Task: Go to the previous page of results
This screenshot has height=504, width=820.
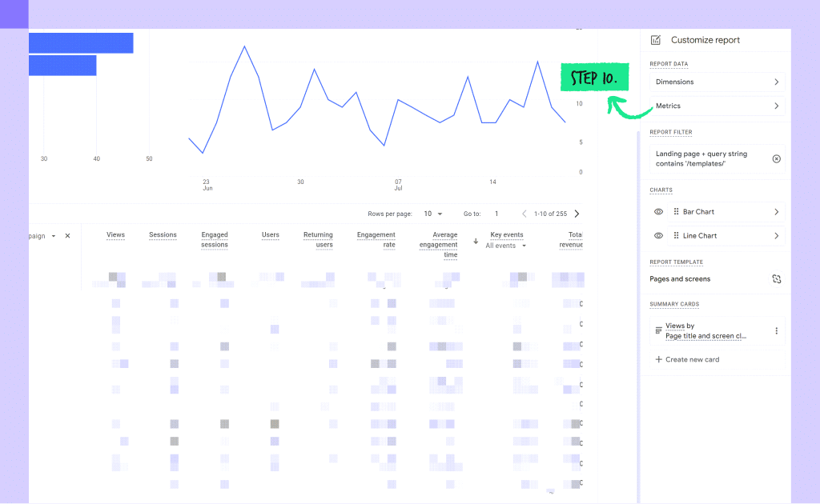Action: (524, 214)
